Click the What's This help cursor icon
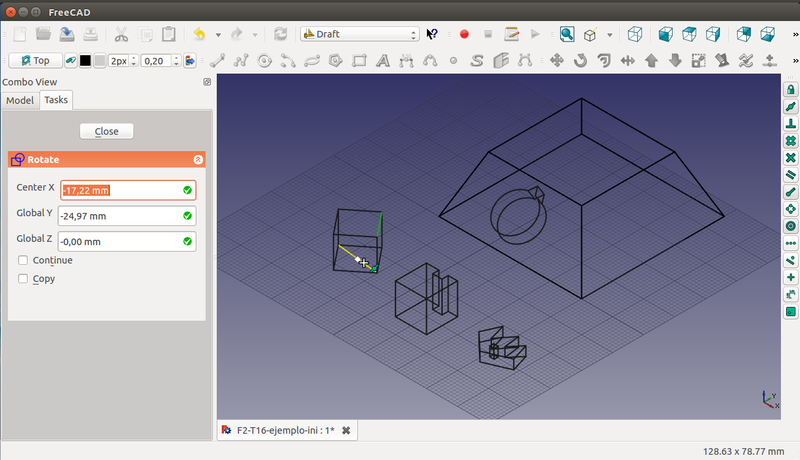The width and height of the screenshot is (800, 460). (x=432, y=34)
